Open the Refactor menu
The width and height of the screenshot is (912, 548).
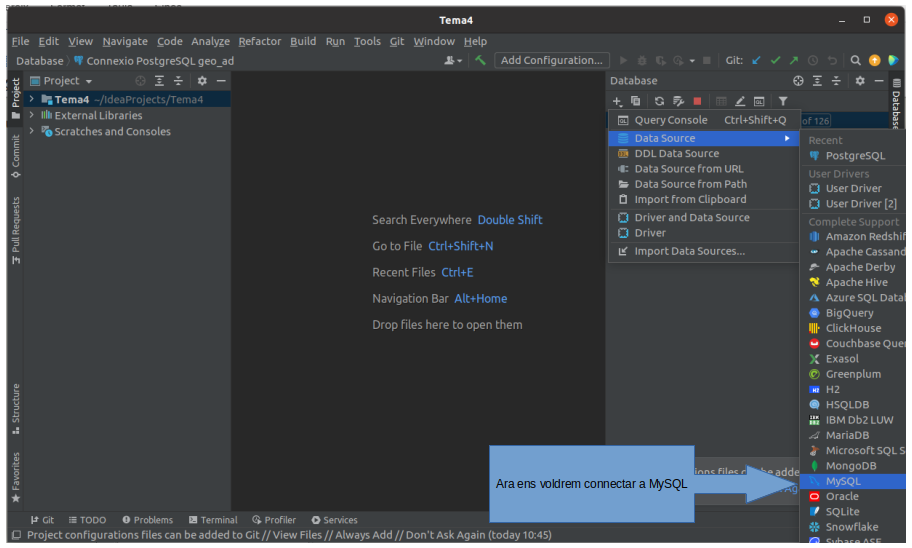(x=259, y=41)
